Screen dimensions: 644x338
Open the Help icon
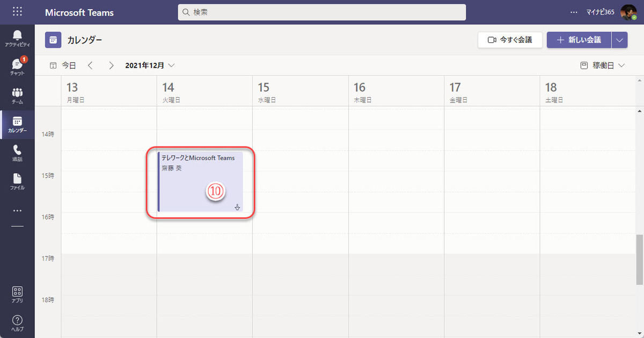tap(17, 323)
